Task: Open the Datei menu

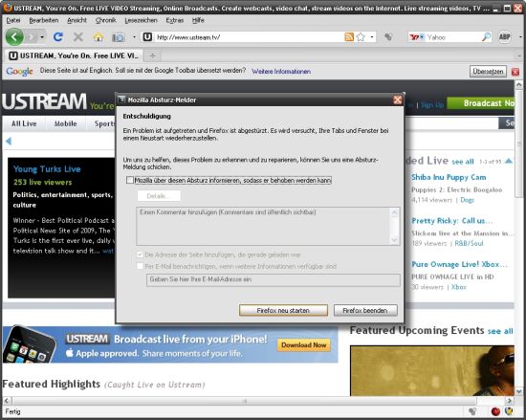Action: 13,20
